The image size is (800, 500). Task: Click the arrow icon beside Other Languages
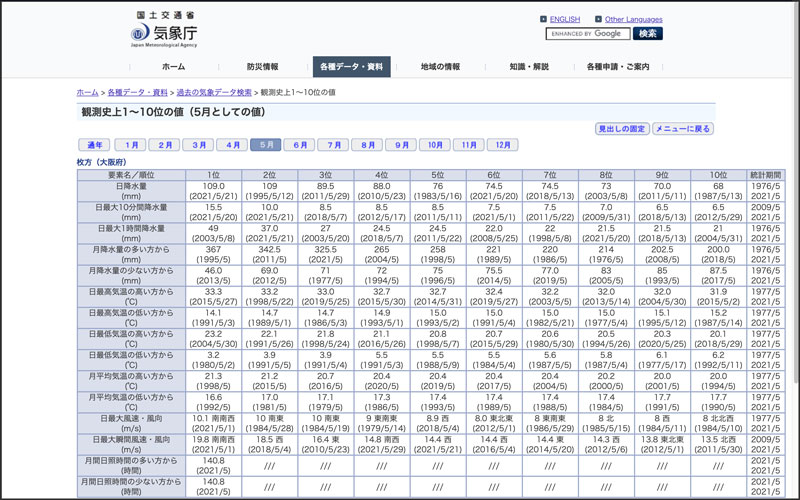(598, 19)
